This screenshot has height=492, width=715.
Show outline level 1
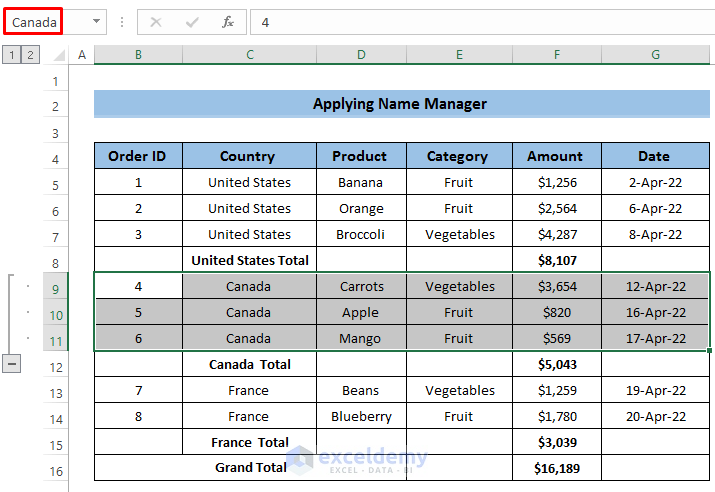12,55
